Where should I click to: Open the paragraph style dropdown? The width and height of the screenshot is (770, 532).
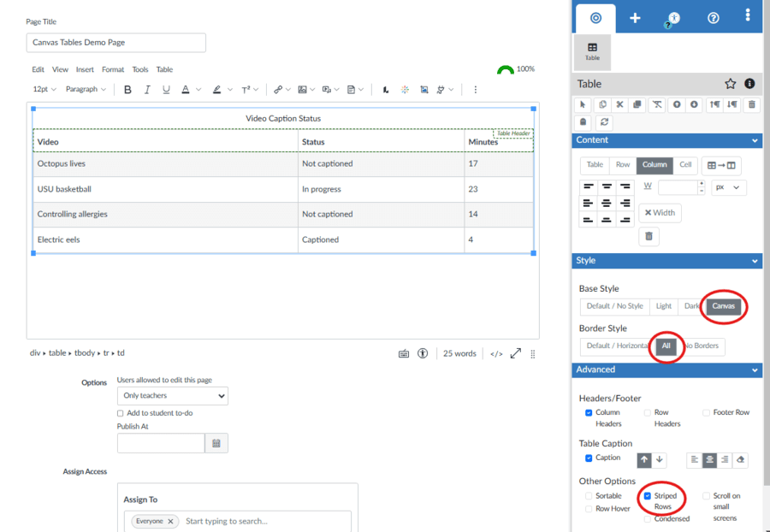coord(86,88)
